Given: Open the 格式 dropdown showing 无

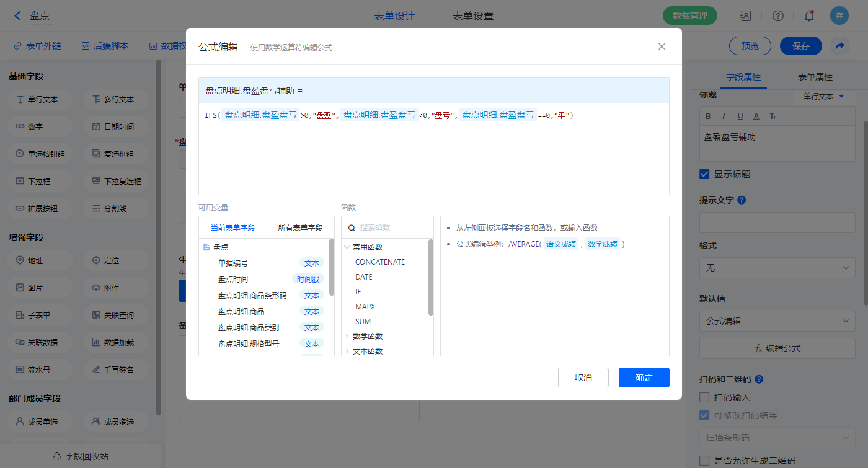Looking at the screenshot, I should tap(777, 268).
